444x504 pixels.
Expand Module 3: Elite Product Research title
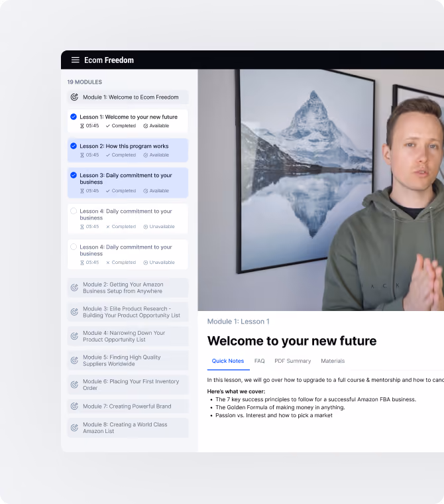click(131, 312)
